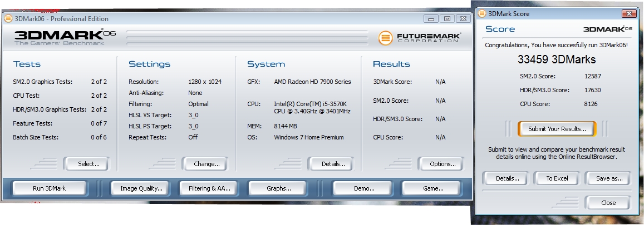This screenshot has height=225, width=644.
Task: Click the Repeat Tests value Off
Action: [x=193, y=137]
